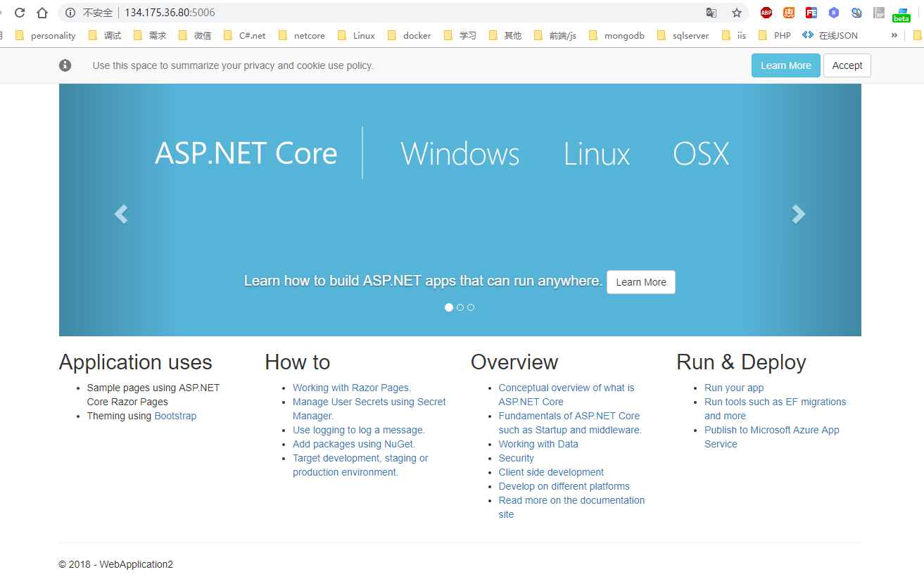Open Use logging to log a message
The image size is (924, 579).
click(359, 430)
